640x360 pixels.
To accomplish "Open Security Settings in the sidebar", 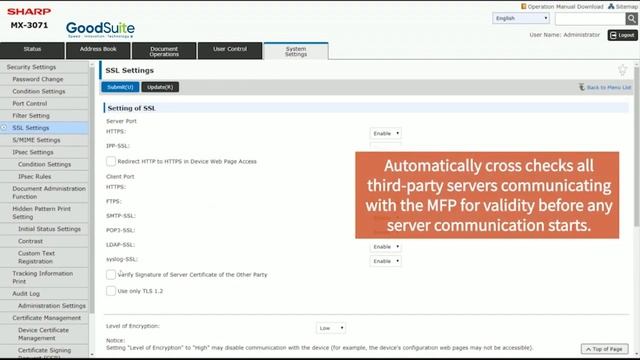I will pos(44,67).
